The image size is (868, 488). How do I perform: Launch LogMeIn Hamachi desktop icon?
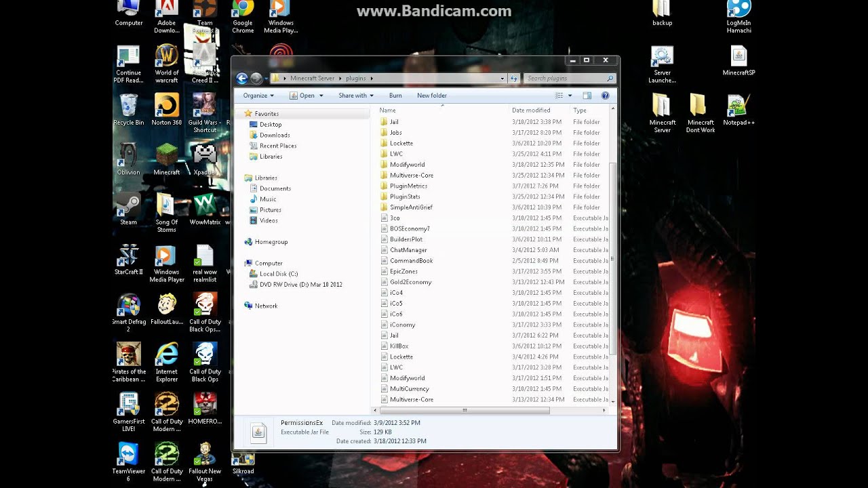(x=738, y=17)
